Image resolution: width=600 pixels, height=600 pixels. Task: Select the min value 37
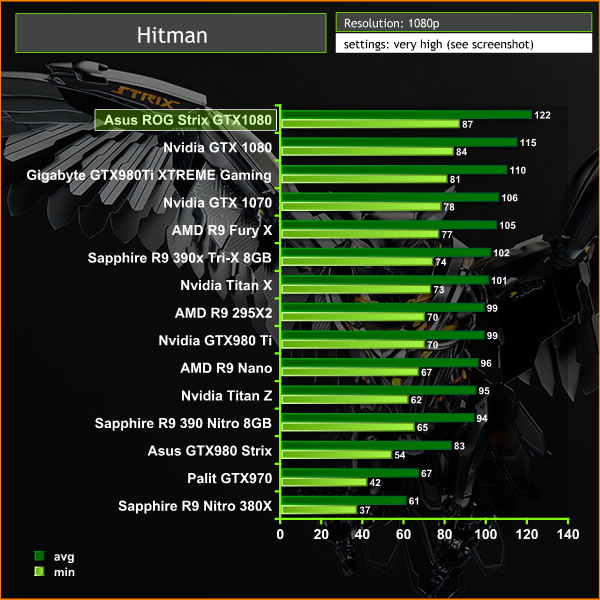click(x=365, y=510)
